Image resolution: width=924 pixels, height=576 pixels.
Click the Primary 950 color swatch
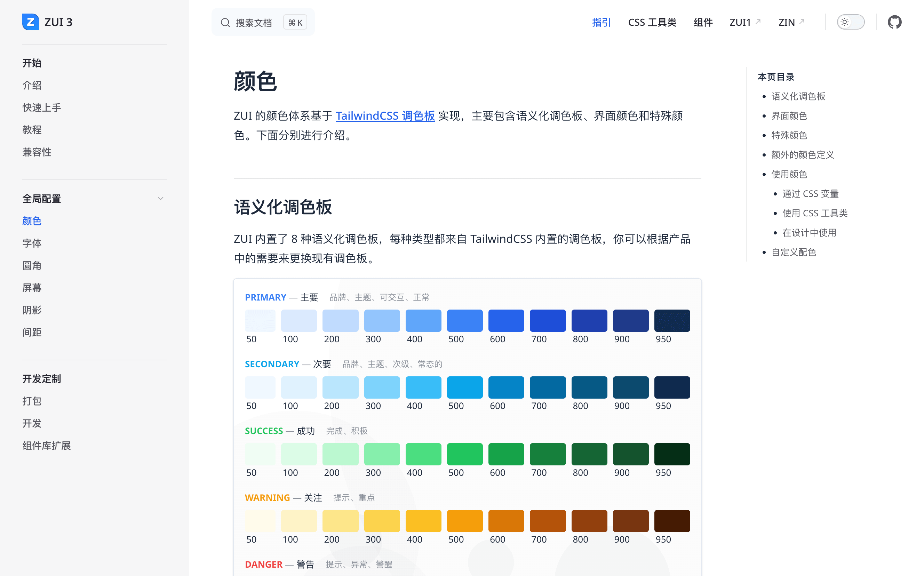tap(672, 320)
